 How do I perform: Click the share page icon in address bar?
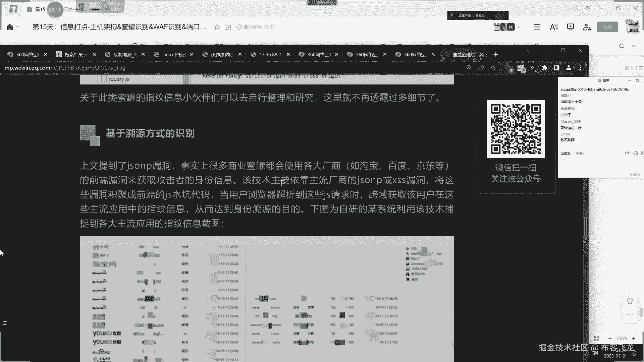[x=481, y=68]
